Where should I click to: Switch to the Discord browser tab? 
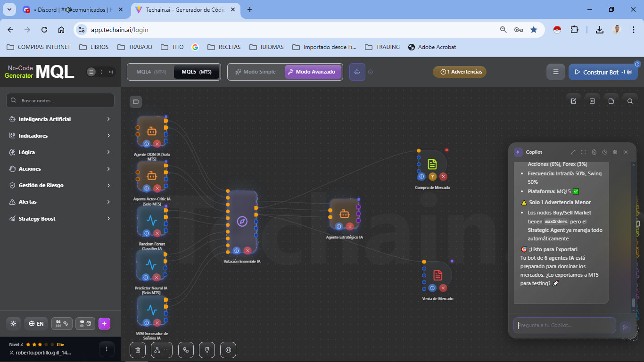pos(73,9)
